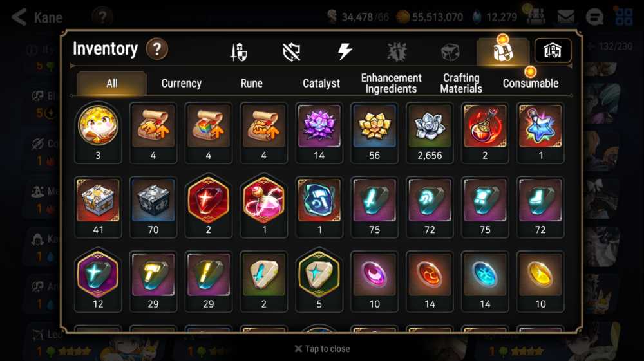This screenshot has width=644, height=361.
Task: Select the purple flower item with 14
Action: [319, 133]
